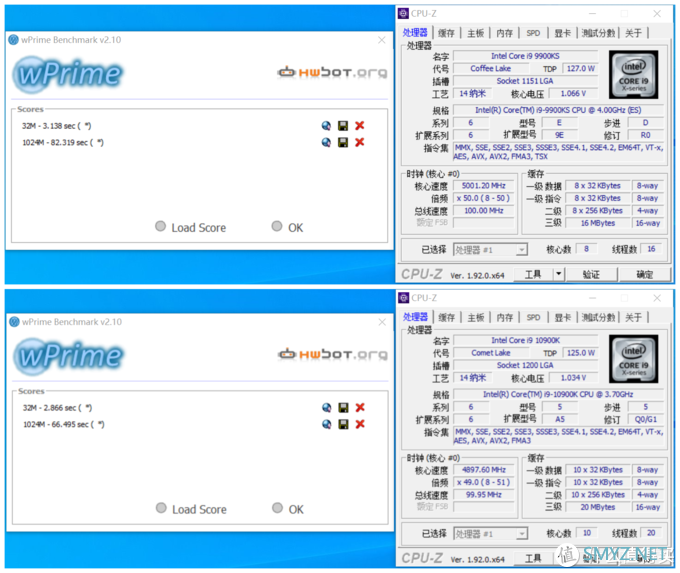Click the 'x 50.0 ( 8 - 50 )' multiplier value

[x=484, y=198]
